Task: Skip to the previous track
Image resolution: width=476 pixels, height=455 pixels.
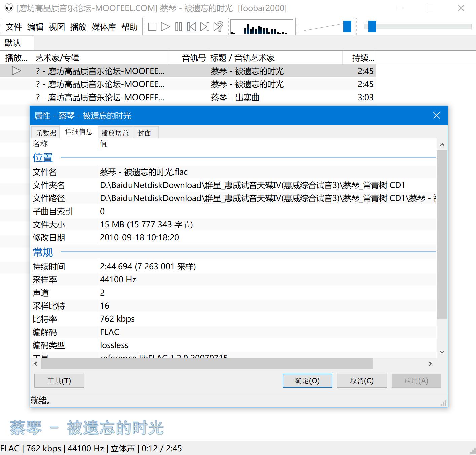Action: (x=192, y=27)
